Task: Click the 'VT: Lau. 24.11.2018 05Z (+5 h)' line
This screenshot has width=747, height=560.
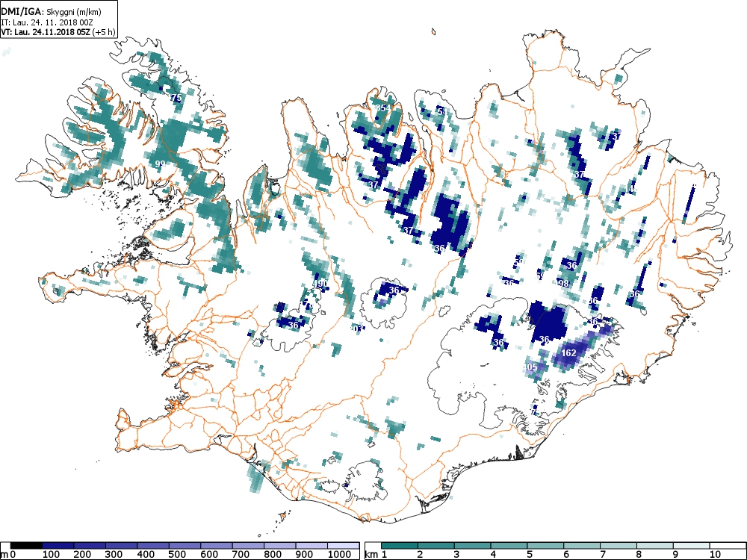Action: pos(58,32)
